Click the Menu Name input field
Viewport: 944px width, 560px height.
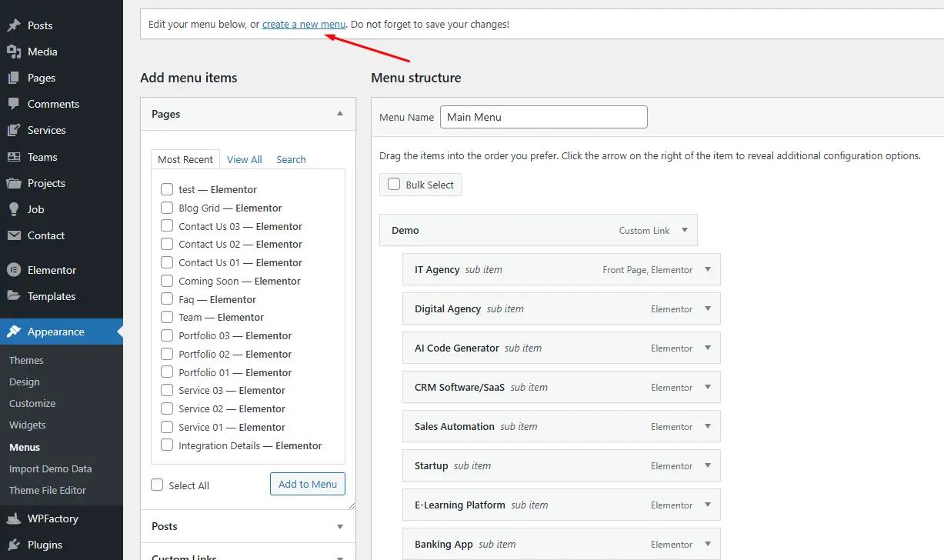tap(544, 117)
